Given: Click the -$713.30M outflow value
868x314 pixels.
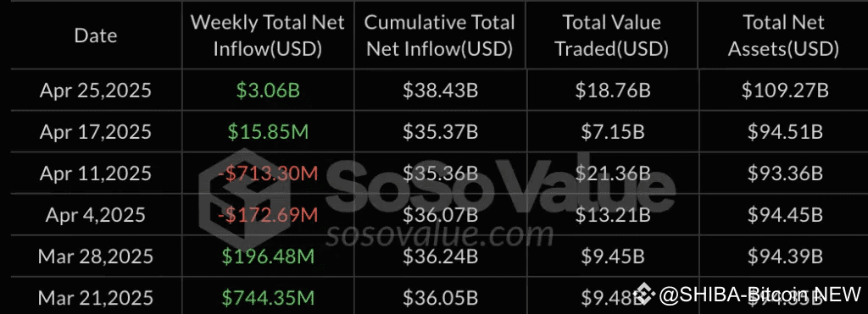Looking at the screenshot, I should pyautogui.click(x=268, y=174).
